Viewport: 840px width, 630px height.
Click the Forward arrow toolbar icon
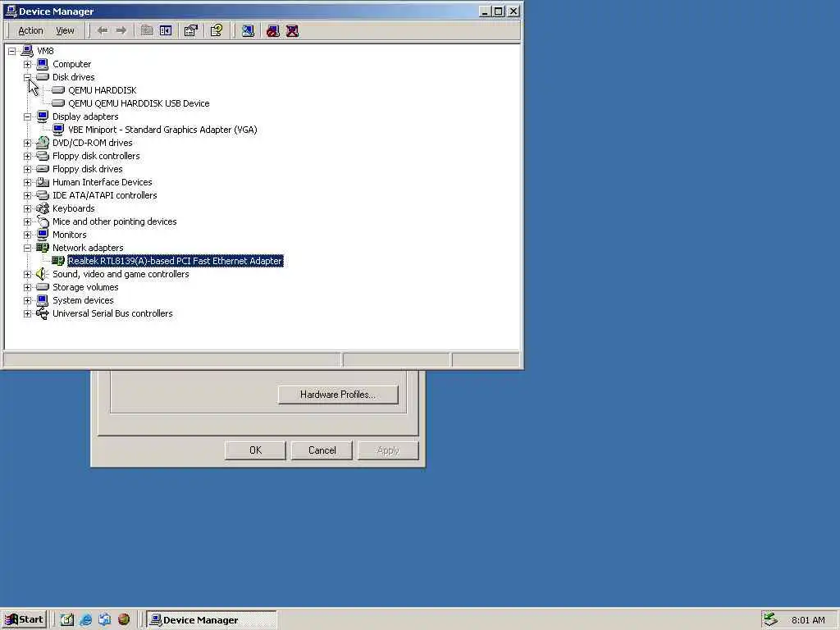coord(121,30)
